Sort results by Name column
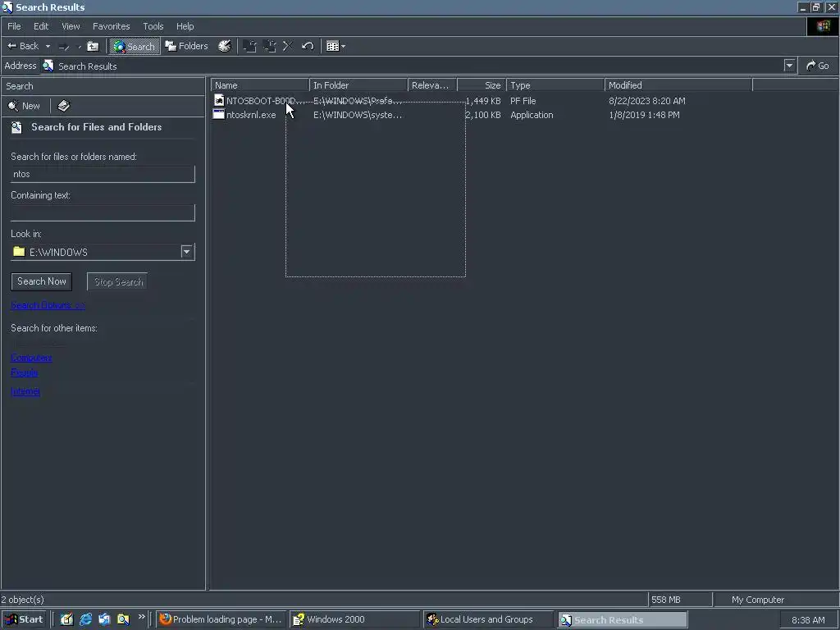The width and height of the screenshot is (840, 630). (x=260, y=85)
